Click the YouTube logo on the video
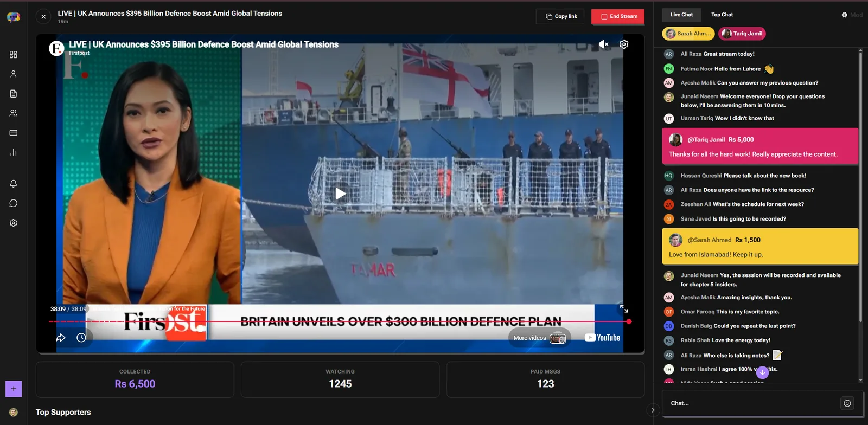868x425 pixels. click(x=602, y=338)
